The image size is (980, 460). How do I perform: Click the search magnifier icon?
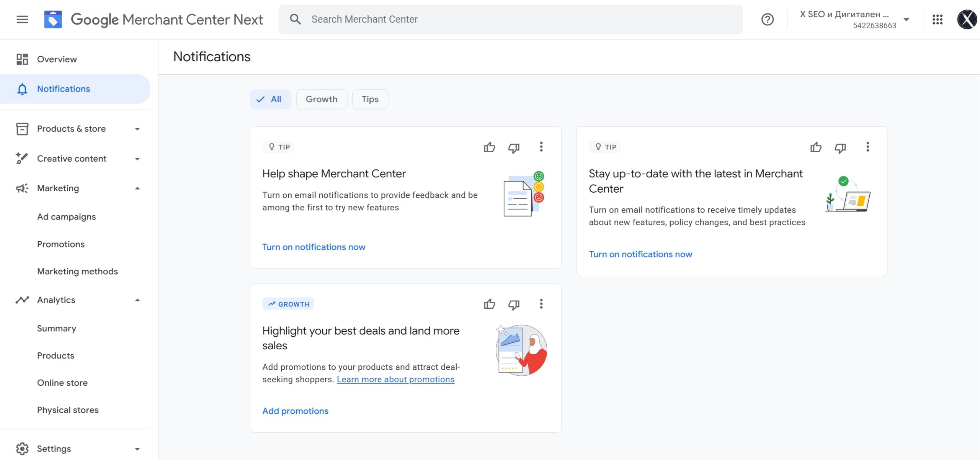(x=295, y=19)
